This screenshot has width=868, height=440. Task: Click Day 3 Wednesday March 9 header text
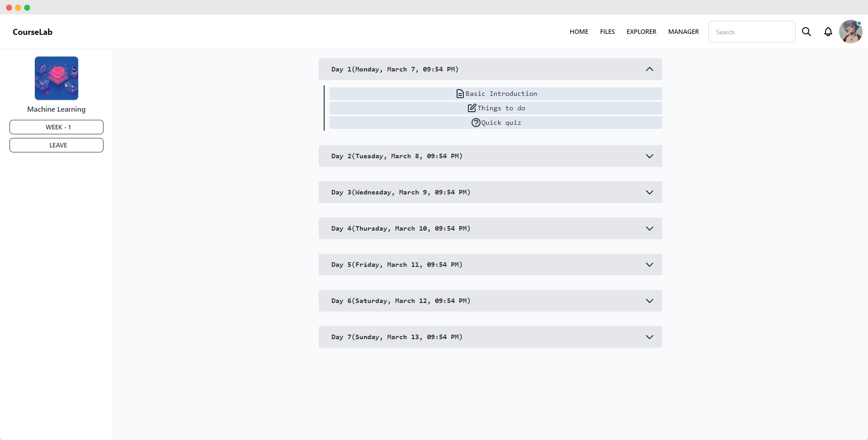point(401,192)
